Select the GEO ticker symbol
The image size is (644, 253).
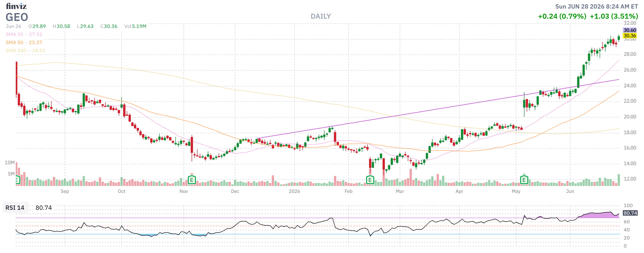tap(17, 17)
